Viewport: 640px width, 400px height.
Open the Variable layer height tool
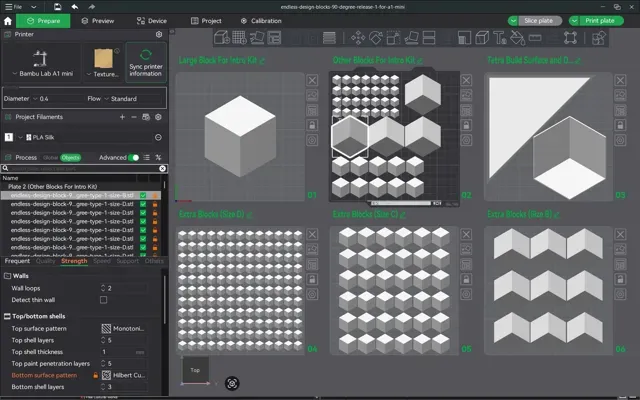329,38
